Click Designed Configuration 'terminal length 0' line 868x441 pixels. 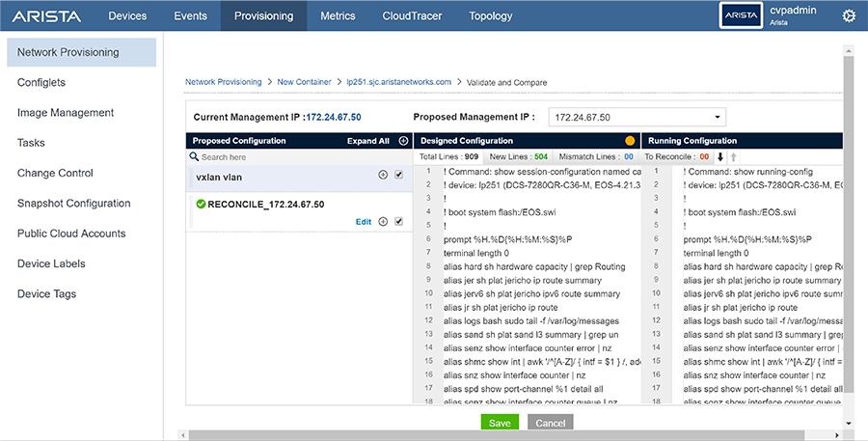tap(476, 253)
